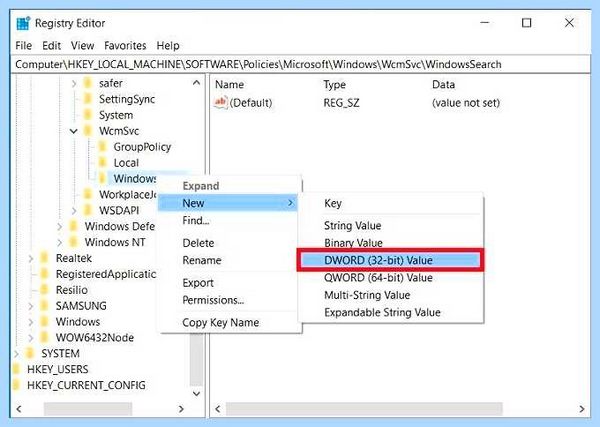The height and width of the screenshot is (427, 600).
Task: Click the values pane scroll-right arrow
Action: click(x=582, y=409)
